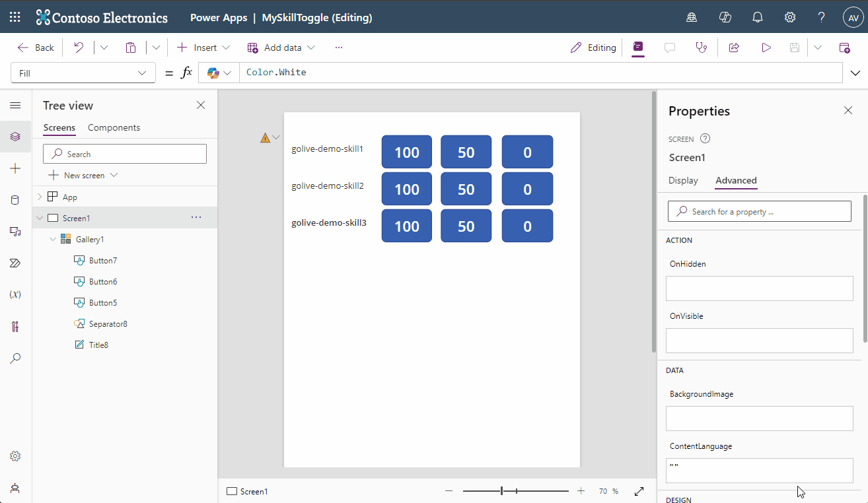Viewport: 868px width, 503px height.
Task: Click the Undo icon
Action: 79,48
